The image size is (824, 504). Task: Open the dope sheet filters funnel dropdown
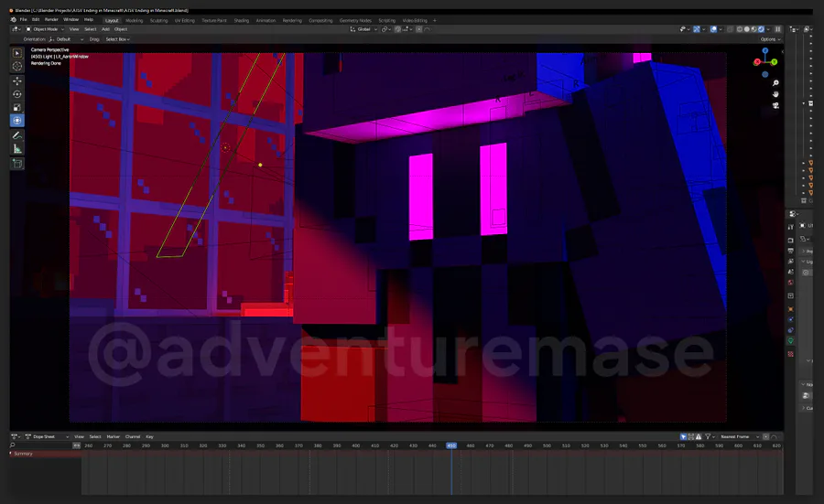pyautogui.click(x=710, y=437)
